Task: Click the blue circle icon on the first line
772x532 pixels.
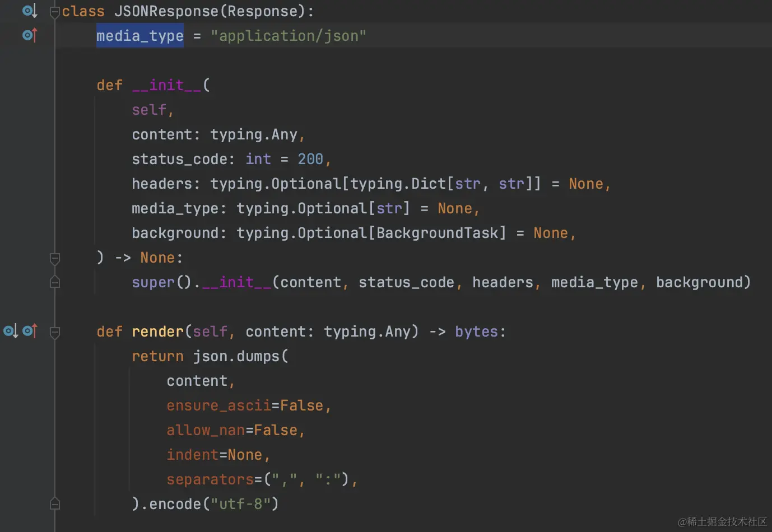Action: 26,10
